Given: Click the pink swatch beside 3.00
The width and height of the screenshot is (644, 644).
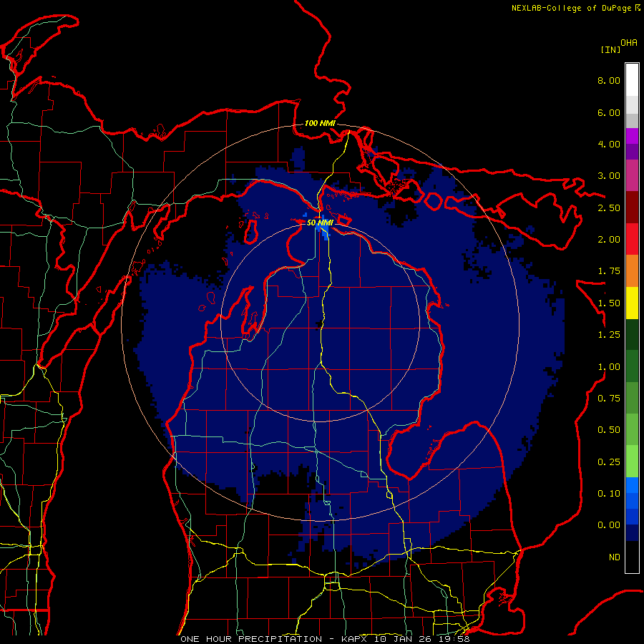Looking at the screenshot, I should point(632,175).
